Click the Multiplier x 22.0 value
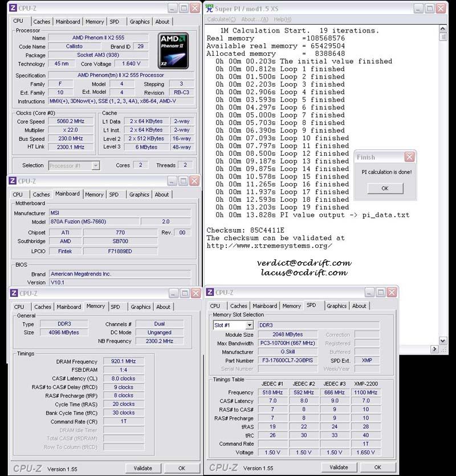 [71, 129]
